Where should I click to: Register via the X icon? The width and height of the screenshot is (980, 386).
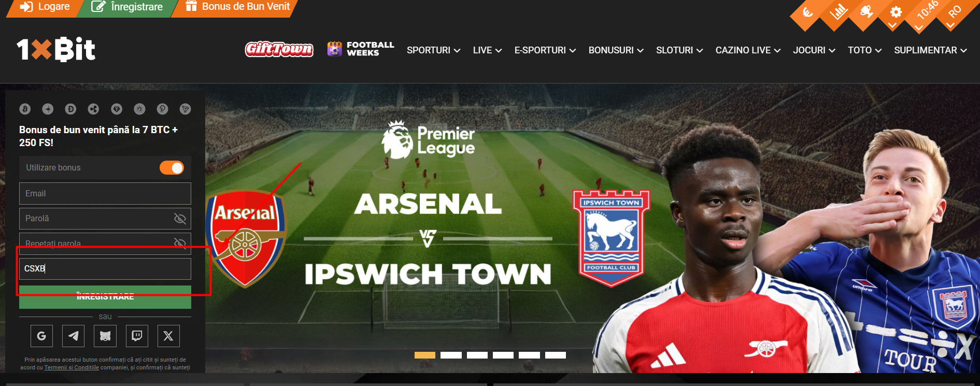[x=168, y=336]
